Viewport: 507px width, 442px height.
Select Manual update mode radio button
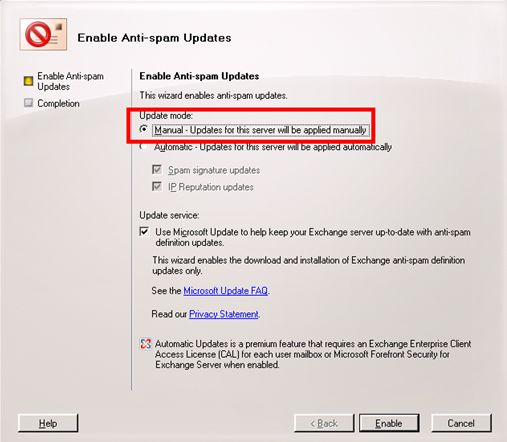[x=143, y=129]
